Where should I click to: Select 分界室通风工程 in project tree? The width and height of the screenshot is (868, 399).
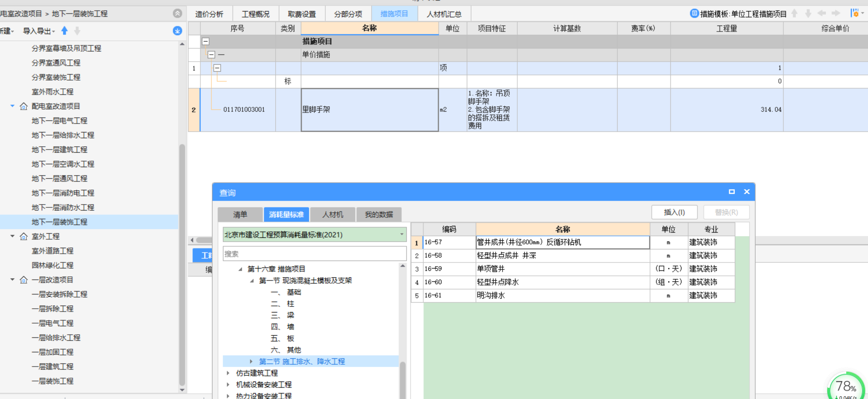[56, 63]
